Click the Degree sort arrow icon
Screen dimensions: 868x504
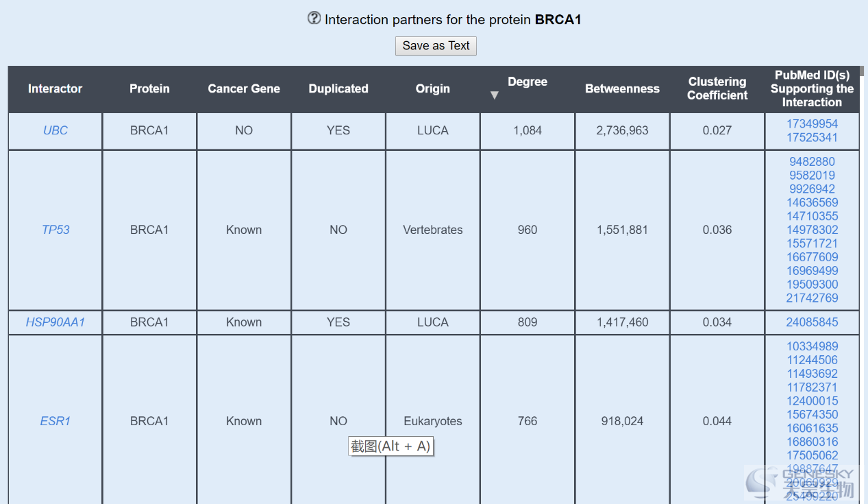tap(495, 95)
